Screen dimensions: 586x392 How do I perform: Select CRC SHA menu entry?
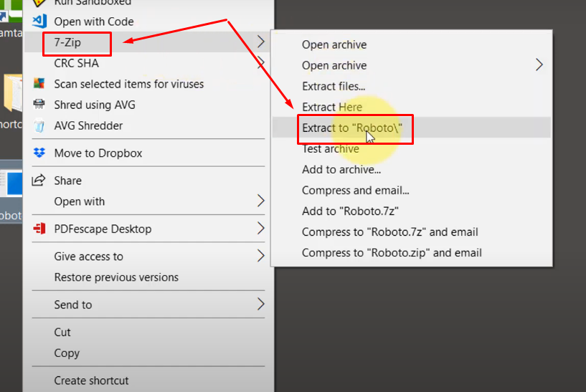click(x=76, y=63)
